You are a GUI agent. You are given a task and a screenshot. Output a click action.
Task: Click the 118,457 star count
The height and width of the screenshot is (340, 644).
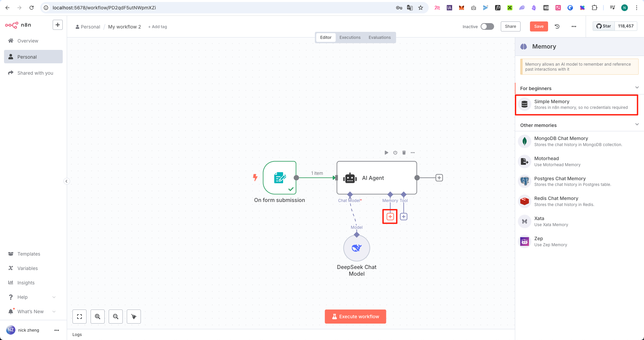[x=626, y=26]
